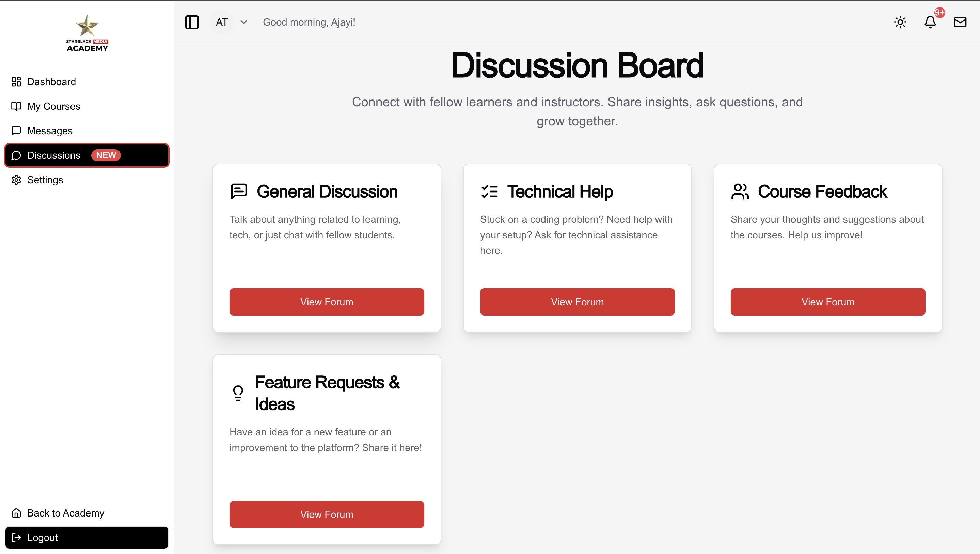Click the Course Feedback people icon
980x554 pixels.
740,191
